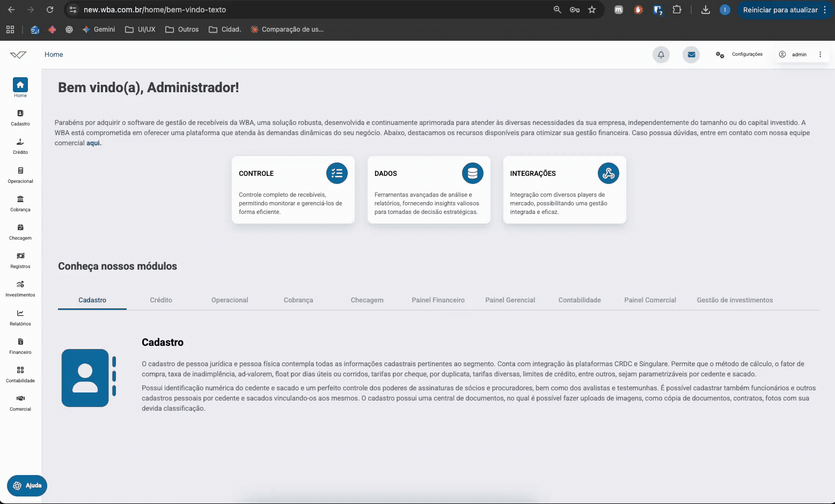Switch to the Checagem module tab
The image size is (835, 504).
click(367, 300)
